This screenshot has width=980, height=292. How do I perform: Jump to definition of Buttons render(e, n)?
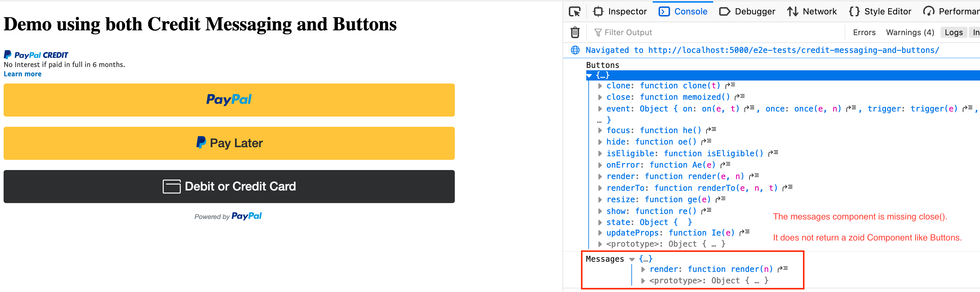click(754, 176)
